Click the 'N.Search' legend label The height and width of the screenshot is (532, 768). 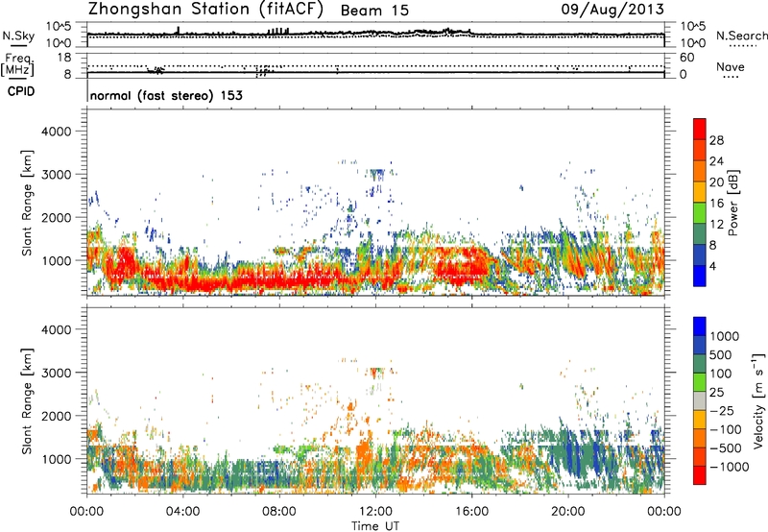coord(741,36)
